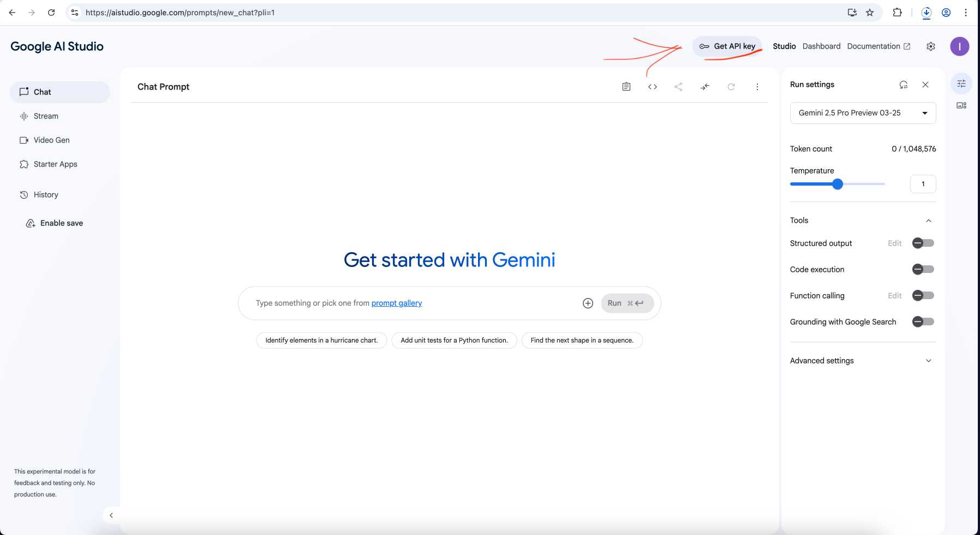Open the Documentation link
980x535 pixels.
(x=879, y=46)
